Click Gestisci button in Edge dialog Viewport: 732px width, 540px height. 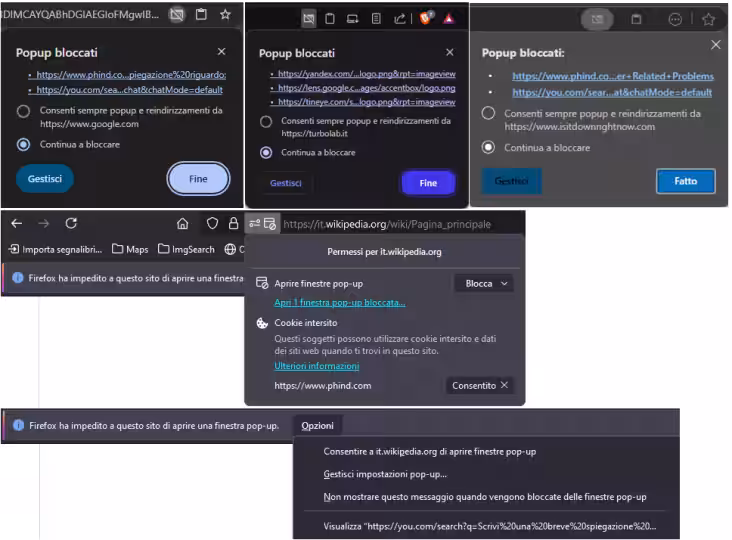pyautogui.click(x=512, y=181)
